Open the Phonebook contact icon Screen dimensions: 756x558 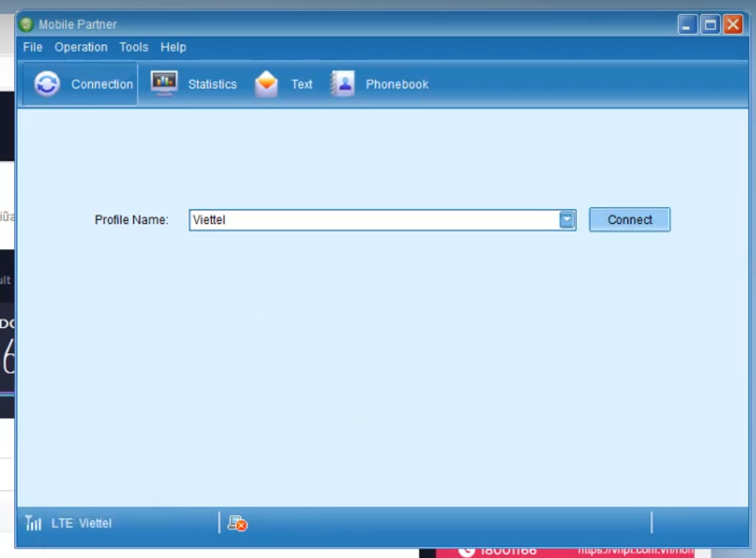point(343,84)
